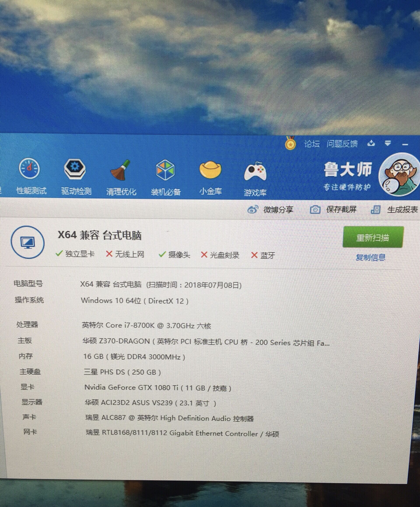Open the title bar dropdown menu arrow

[x=388, y=144]
